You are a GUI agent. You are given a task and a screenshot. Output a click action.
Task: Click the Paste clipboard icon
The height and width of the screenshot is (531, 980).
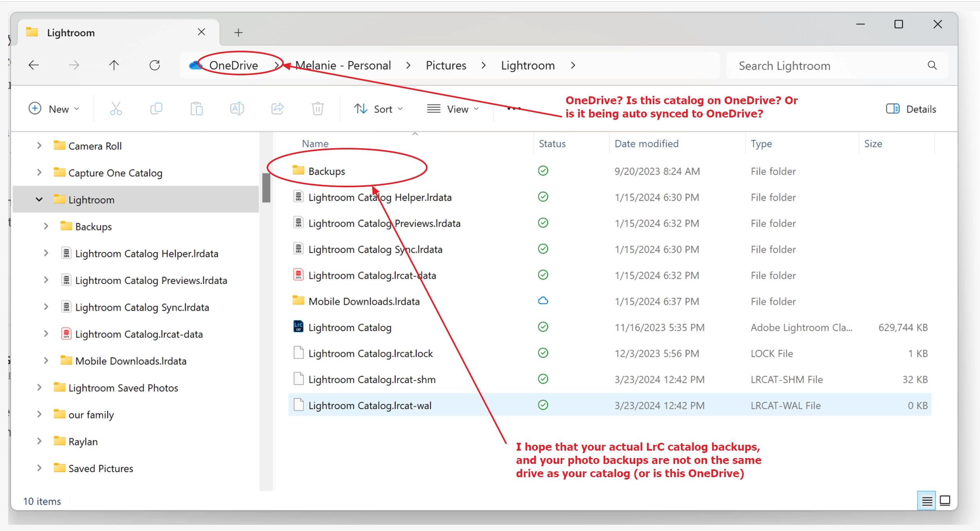pyautogui.click(x=196, y=109)
